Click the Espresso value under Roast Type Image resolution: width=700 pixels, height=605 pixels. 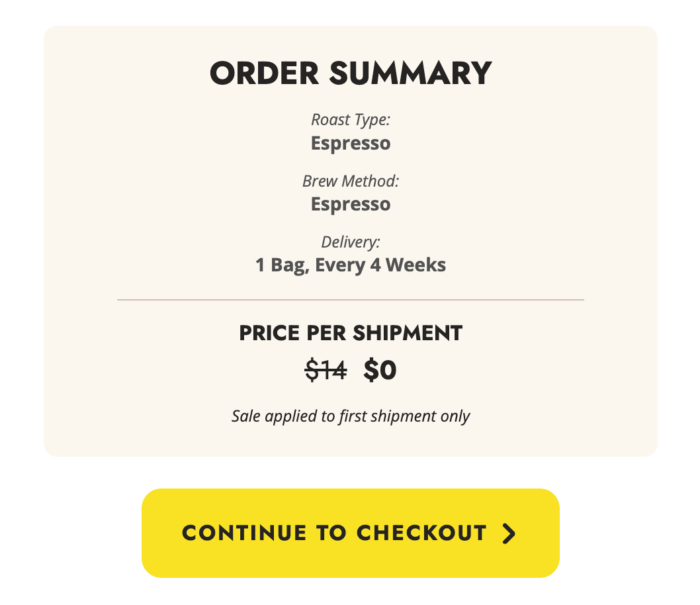(351, 144)
